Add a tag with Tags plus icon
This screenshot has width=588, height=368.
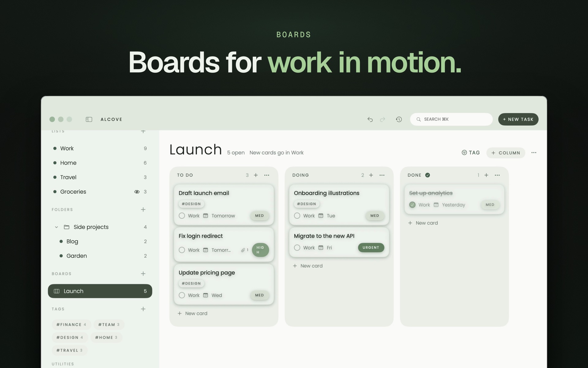pos(143,309)
